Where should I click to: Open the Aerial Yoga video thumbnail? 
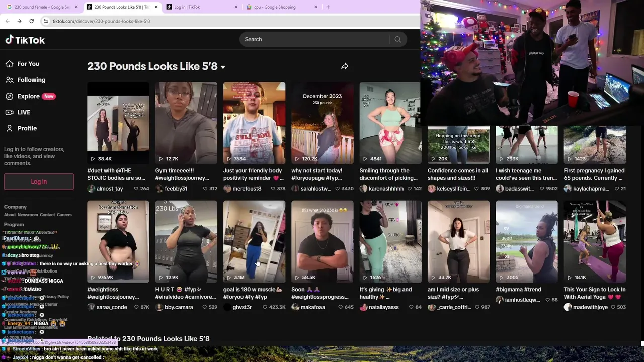pyautogui.click(x=595, y=242)
